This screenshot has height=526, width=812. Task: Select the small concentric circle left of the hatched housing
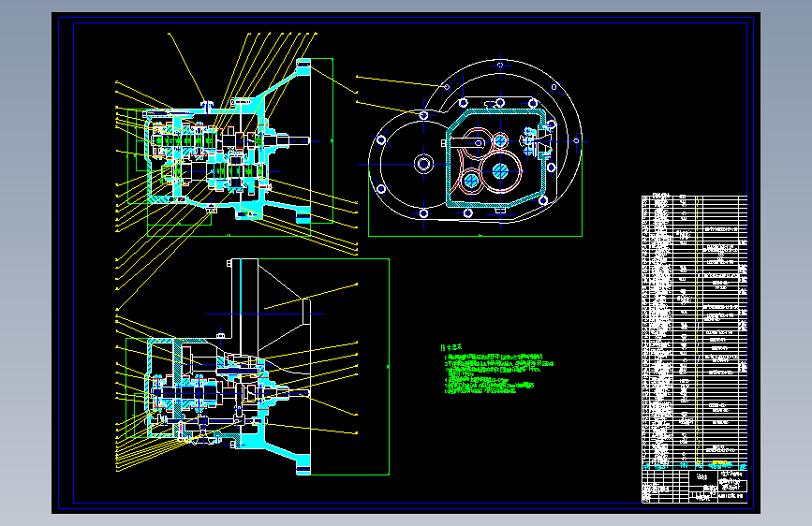423,165
